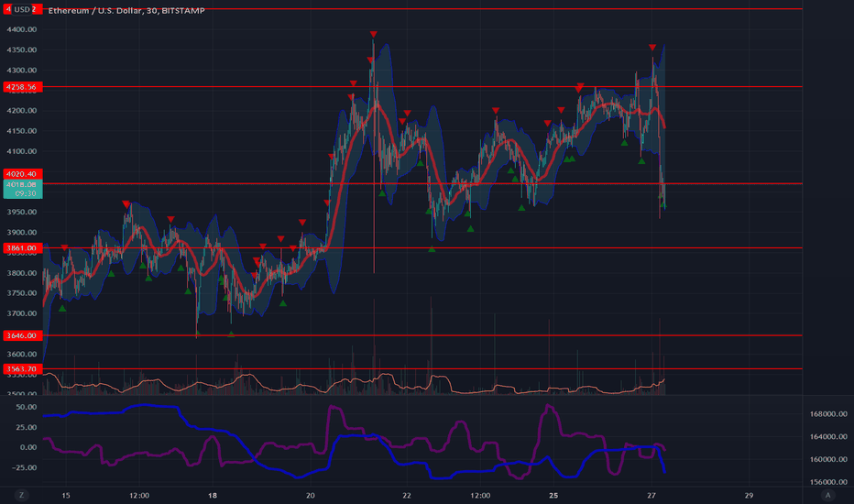Click the 50.00 oscillator axis value
Image resolution: width=854 pixels, height=504 pixels.
pos(27,407)
